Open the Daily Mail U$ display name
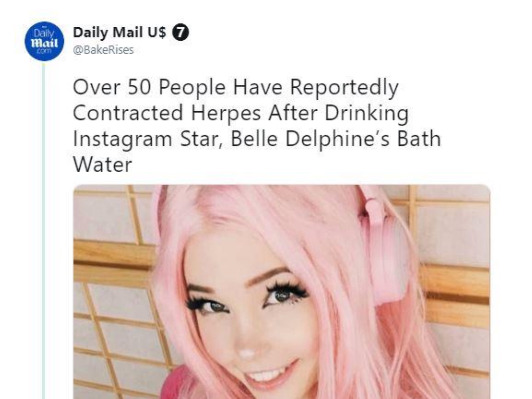The width and height of the screenshot is (532, 399). [119, 32]
